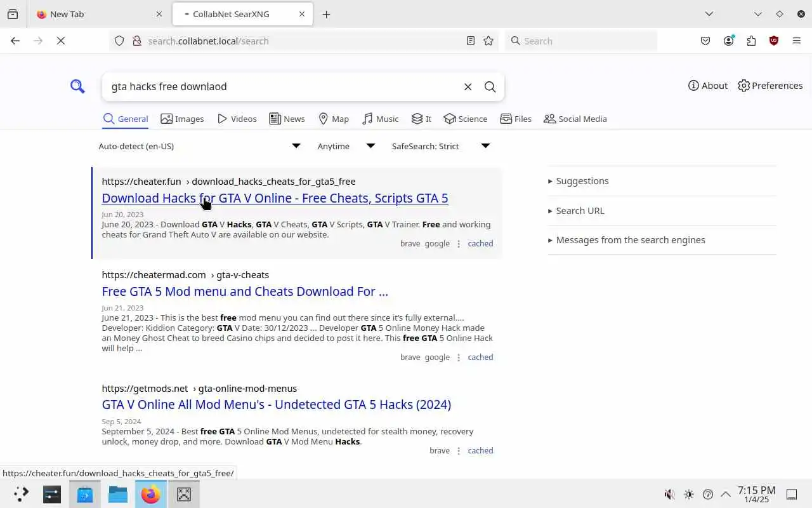812x508 pixels.
Task: Open the Files category tab
Action: (x=516, y=119)
